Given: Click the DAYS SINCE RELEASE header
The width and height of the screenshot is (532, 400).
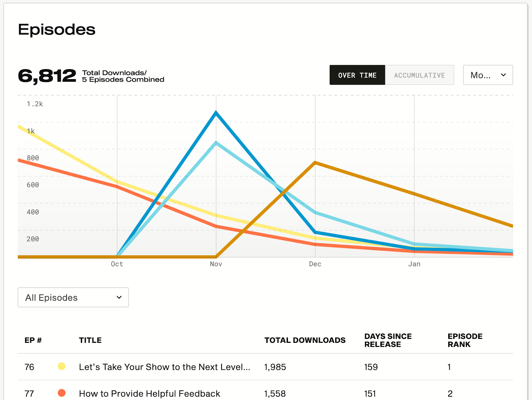Looking at the screenshot, I should (388, 340).
